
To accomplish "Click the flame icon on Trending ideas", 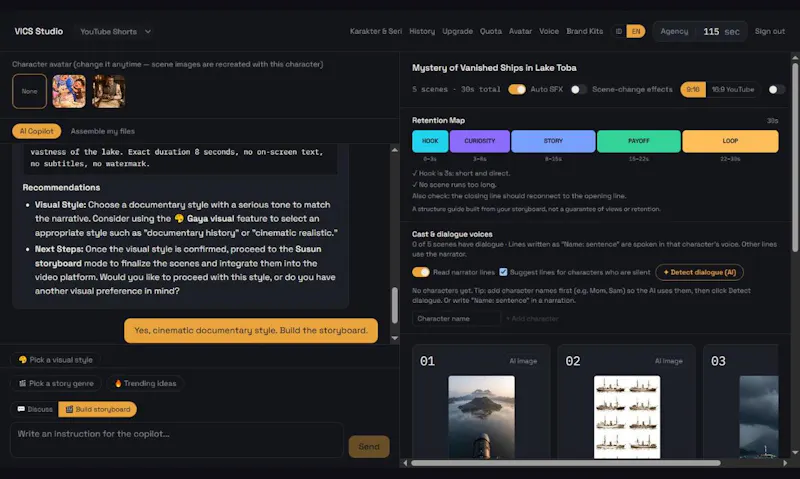I will tap(118, 383).
